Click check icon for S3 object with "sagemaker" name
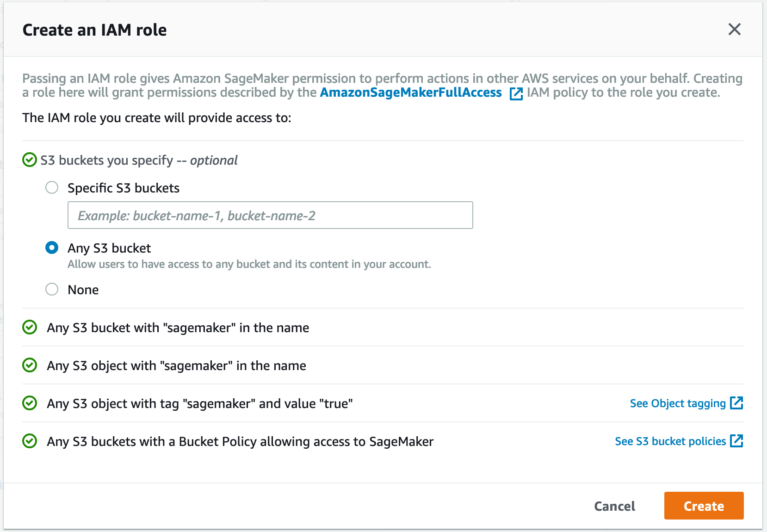The image size is (767, 532). pyautogui.click(x=30, y=365)
